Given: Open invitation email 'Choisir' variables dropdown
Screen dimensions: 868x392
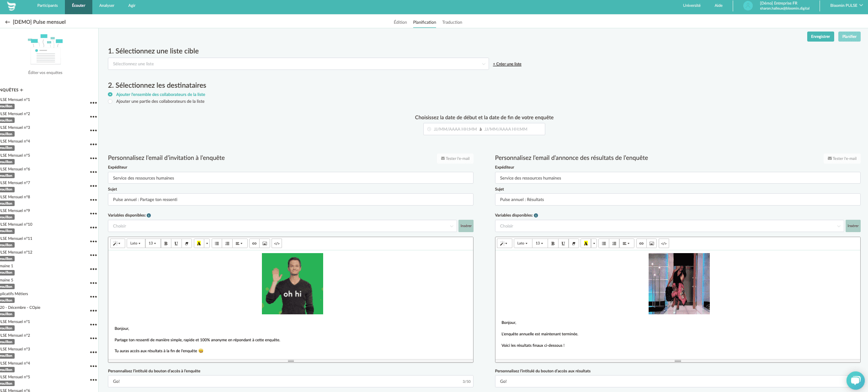Looking at the screenshot, I should (x=282, y=226).
